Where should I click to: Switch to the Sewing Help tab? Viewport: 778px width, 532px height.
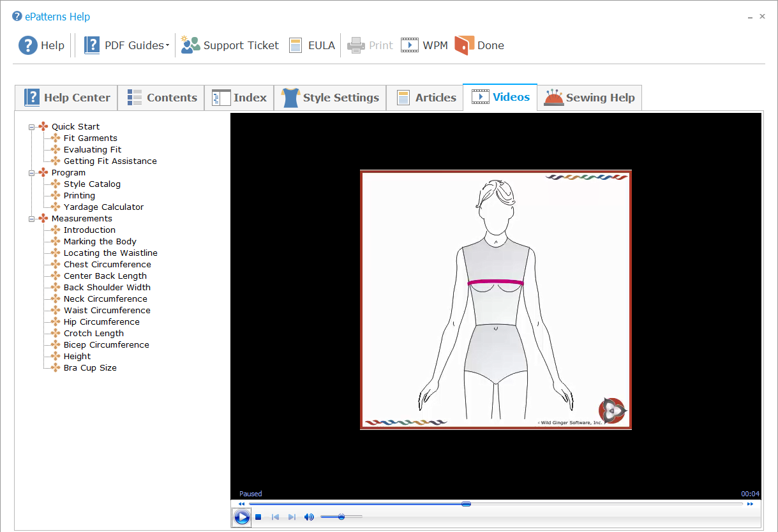point(589,98)
